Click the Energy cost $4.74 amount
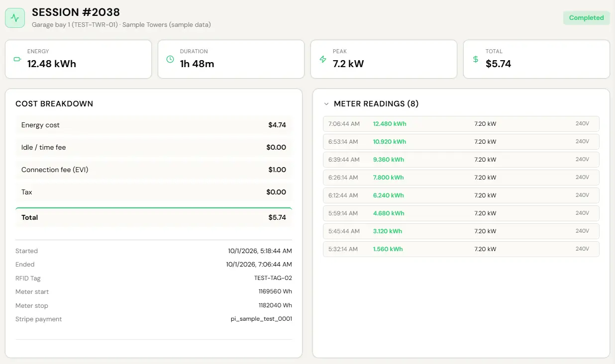The width and height of the screenshot is (615, 364). click(x=277, y=125)
